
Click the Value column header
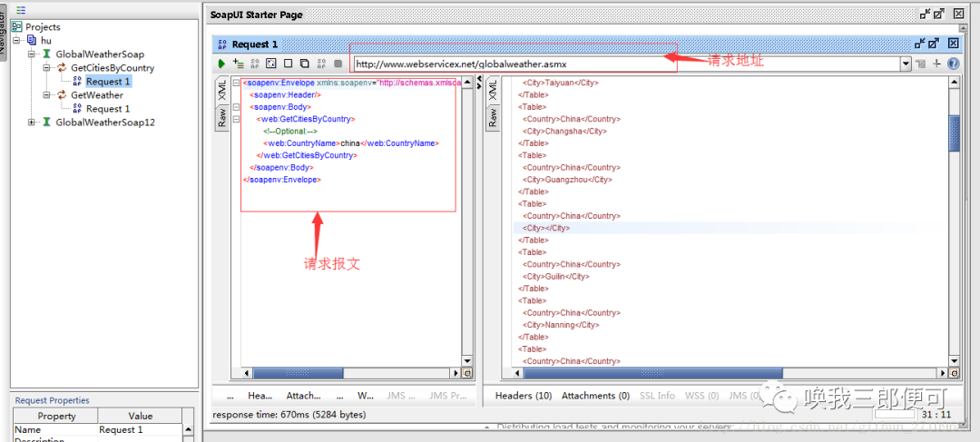pyautogui.click(x=141, y=416)
